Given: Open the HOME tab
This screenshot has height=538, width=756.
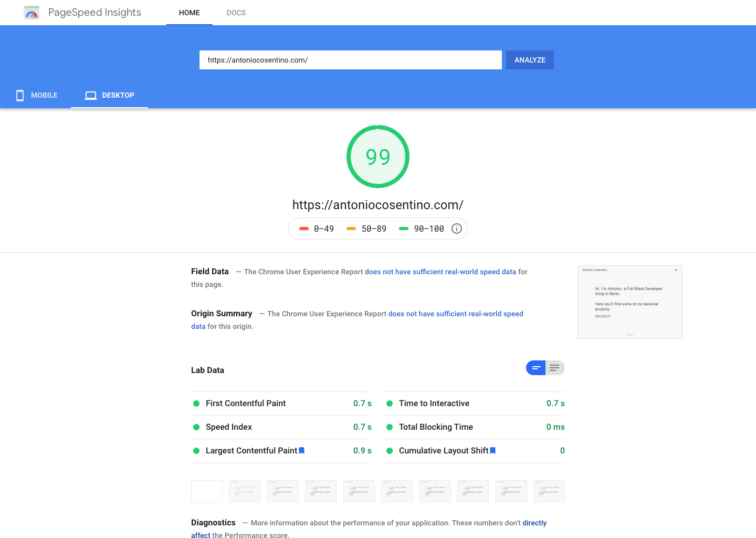Looking at the screenshot, I should click(190, 13).
